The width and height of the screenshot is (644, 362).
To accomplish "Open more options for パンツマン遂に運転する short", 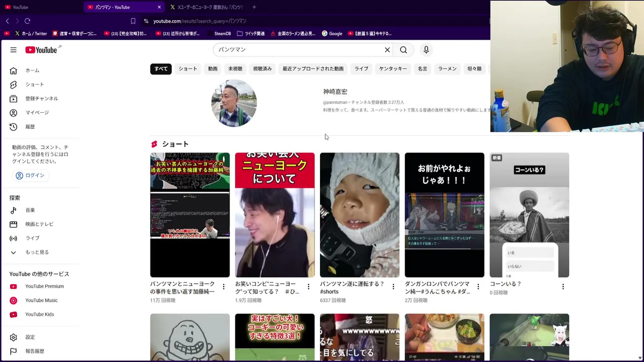I will tap(393, 287).
